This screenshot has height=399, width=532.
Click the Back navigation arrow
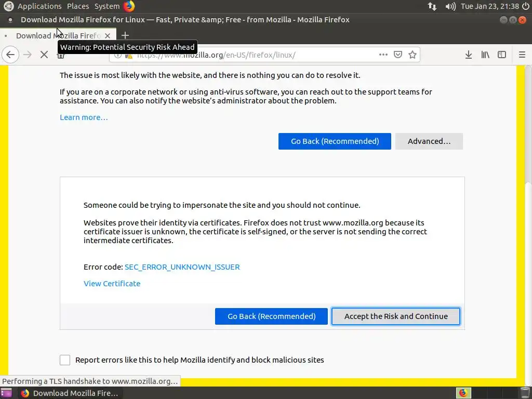(x=10, y=55)
